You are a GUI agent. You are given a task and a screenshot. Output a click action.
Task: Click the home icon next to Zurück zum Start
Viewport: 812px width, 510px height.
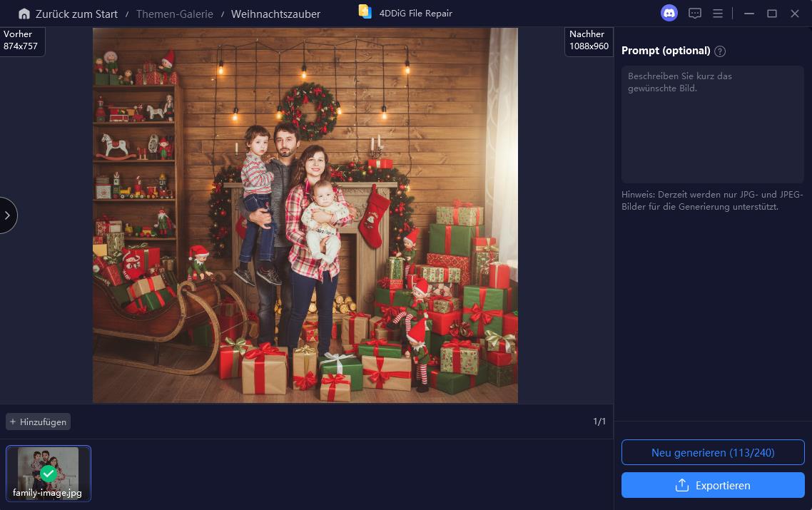click(x=24, y=13)
